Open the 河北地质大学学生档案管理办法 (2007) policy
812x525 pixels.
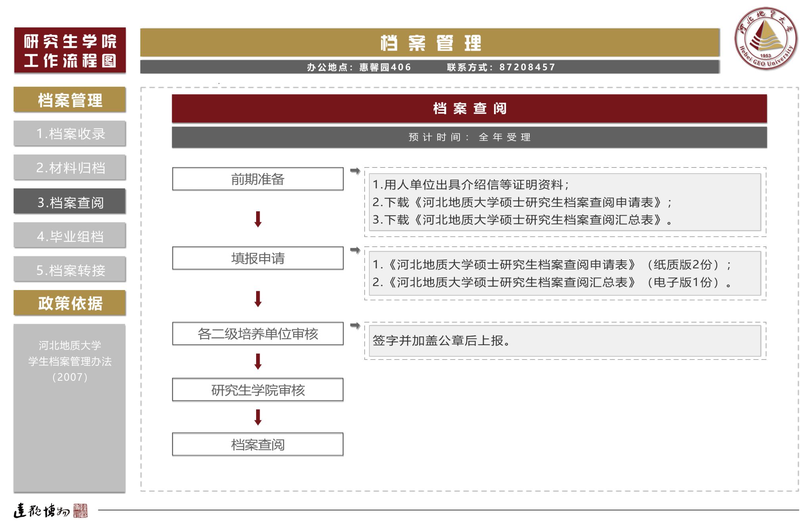point(70,361)
